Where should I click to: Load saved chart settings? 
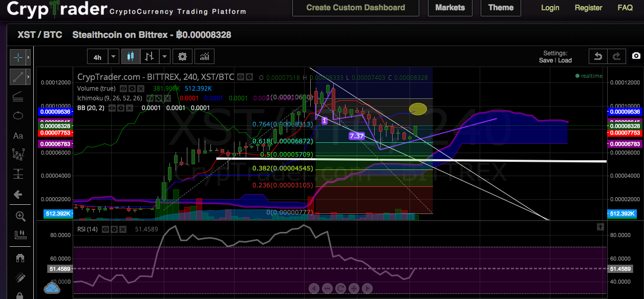[565, 60]
